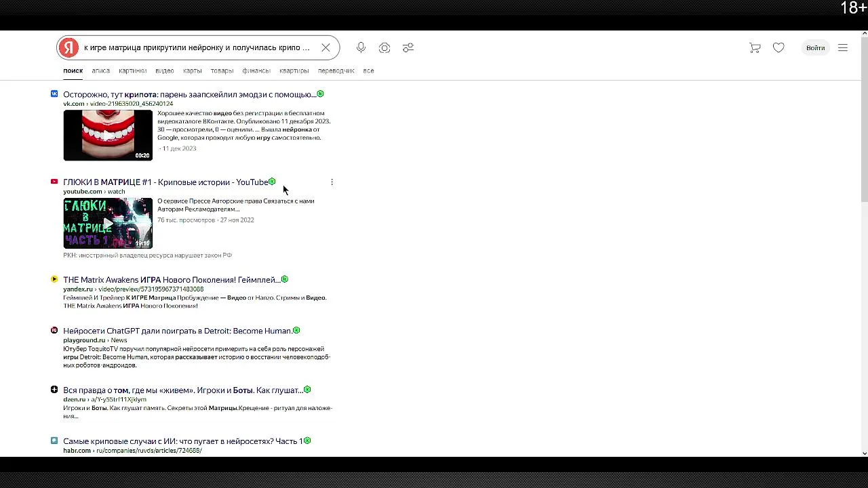868x488 pixels.
Task: Click yellow favicon of Matrix Awakens result
Action: (54, 279)
